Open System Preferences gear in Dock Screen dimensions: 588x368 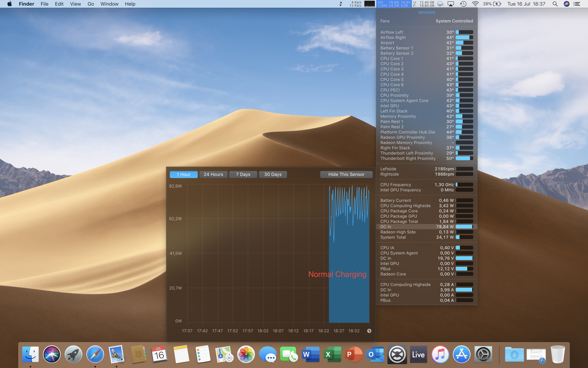click(x=483, y=354)
